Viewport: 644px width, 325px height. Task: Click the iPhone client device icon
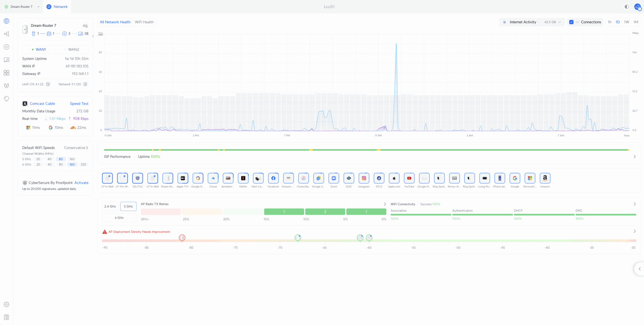point(500,178)
